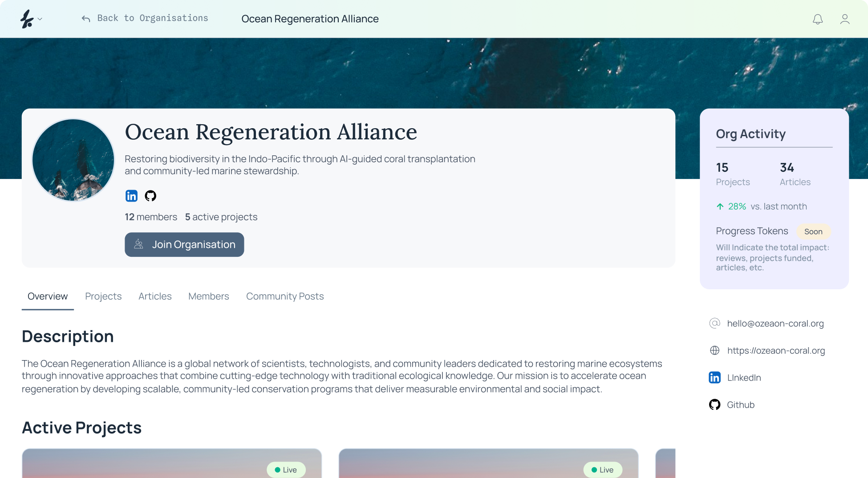The height and width of the screenshot is (478, 868).
Task: Click the app logo in the top bar
Action: tap(27, 19)
